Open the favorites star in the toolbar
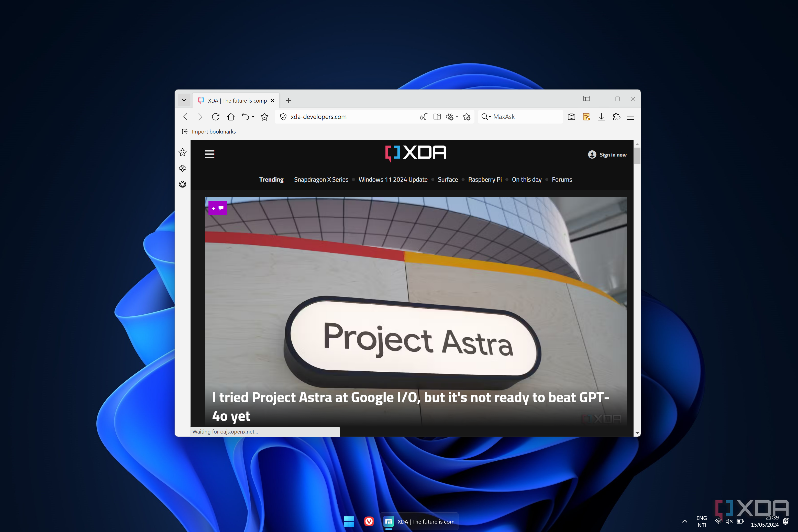The width and height of the screenshot is (798, 532). [x=264, y=117]
